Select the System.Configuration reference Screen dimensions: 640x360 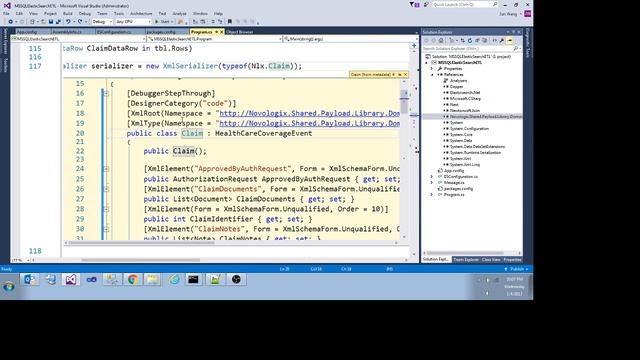(469, 129)
